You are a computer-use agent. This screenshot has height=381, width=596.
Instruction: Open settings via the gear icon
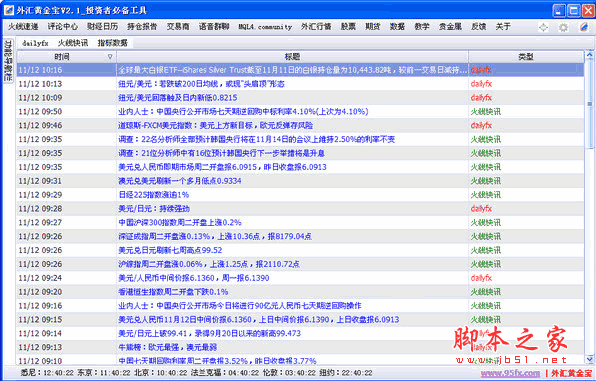(x=563, y=27)
